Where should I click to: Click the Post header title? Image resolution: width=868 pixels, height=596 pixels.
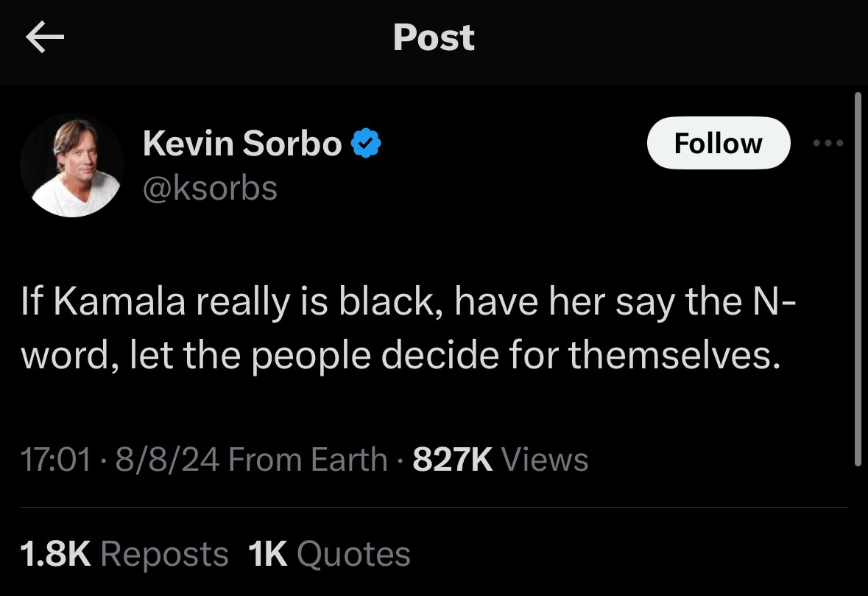(x=434, y=38)
